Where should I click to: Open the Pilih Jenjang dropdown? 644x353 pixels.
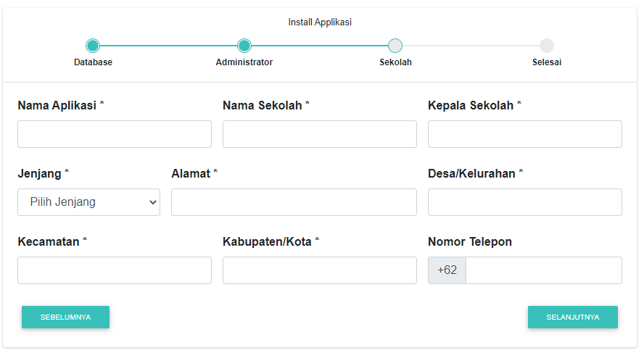(x=88, y=202)
